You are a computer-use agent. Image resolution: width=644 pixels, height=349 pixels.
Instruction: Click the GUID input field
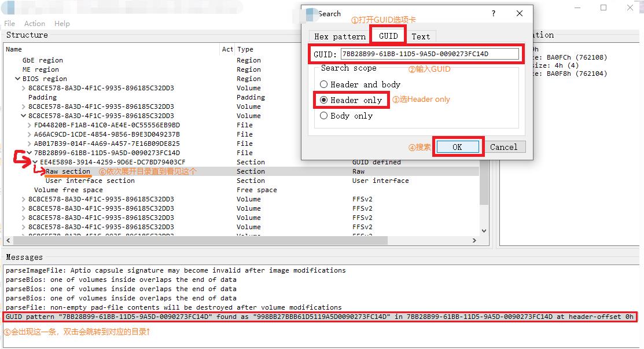point(429,54)
